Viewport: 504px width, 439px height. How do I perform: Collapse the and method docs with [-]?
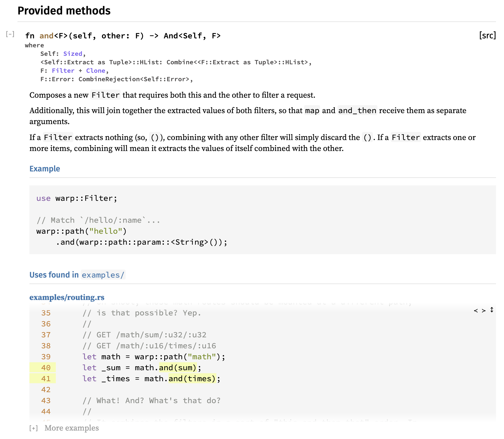click(x=10, y=34)
